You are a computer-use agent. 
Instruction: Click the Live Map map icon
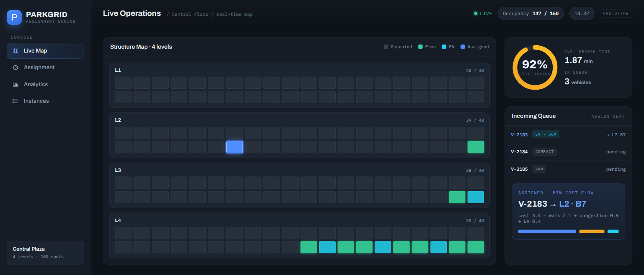(15, 51)
